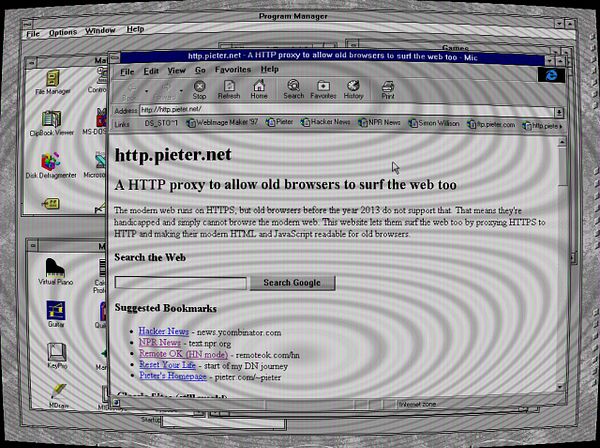The image size is (600, 448).
Task: Open Program Manager's Window menu
Action: [100, 31]
